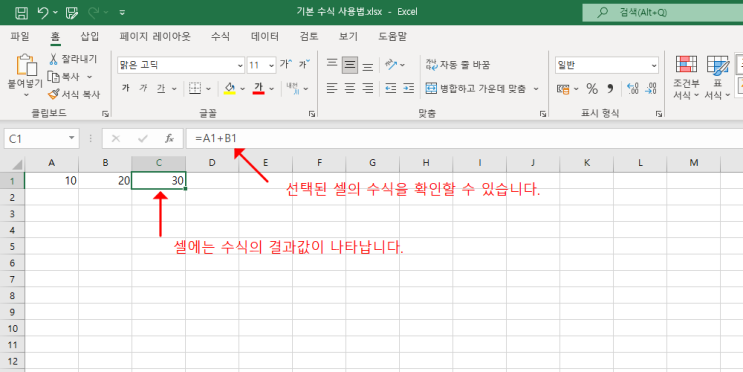Click the Name Box showing C1
Screen dimensions: 743x372
[x=41, y=138]
